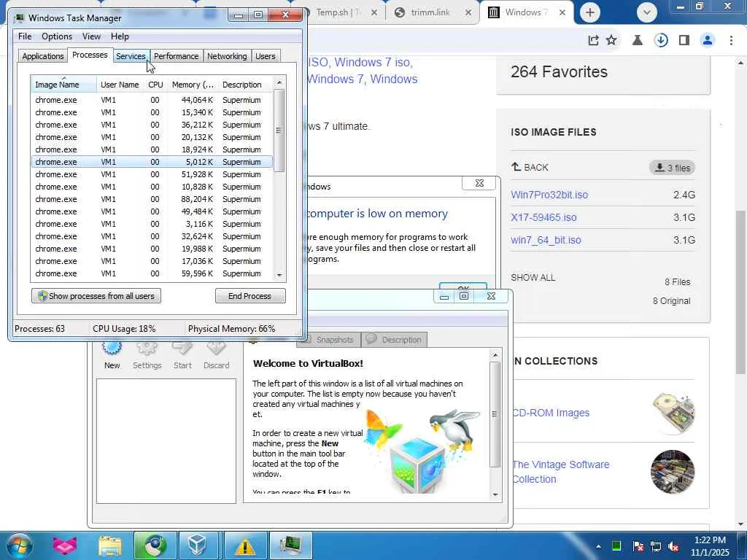
Task: Select chrome.exe row using 3,116 K
Action: coord(152,224)
